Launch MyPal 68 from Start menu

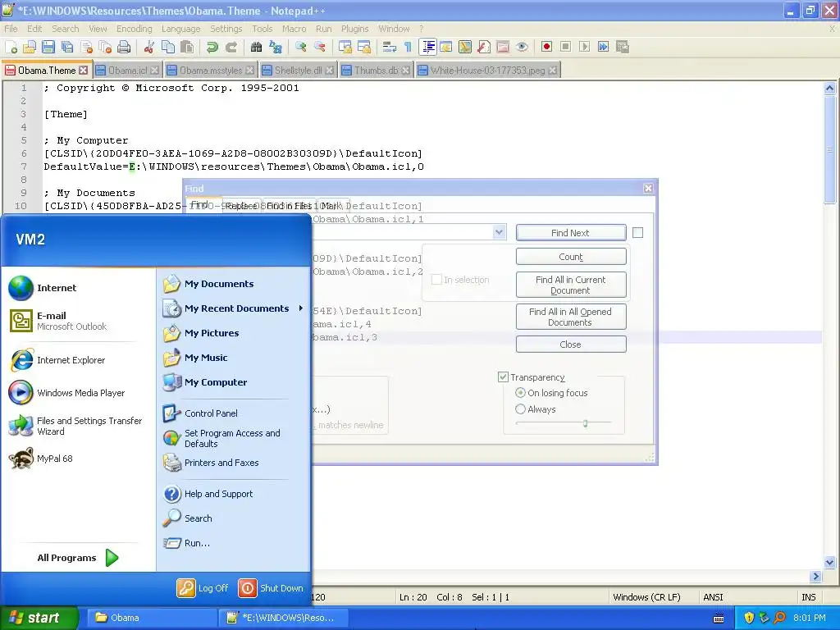pos(41,459)
